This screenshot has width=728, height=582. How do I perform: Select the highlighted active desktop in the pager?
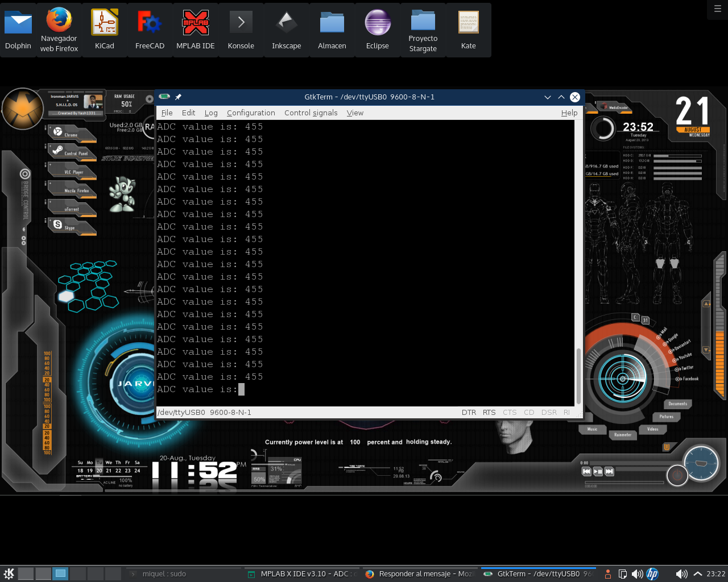pyautogui.click(x=60, y=573)
